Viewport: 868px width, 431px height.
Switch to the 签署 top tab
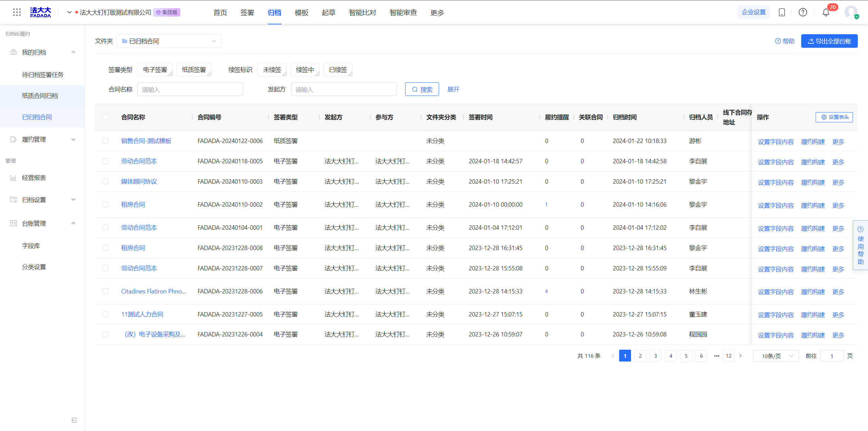247,13
